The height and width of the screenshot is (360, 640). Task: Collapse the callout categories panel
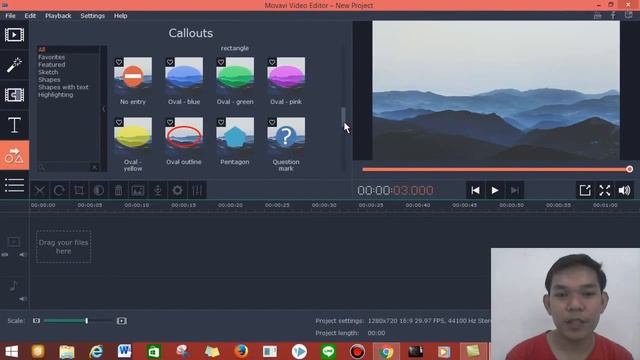pyautogui.click(x=104, y=109)
